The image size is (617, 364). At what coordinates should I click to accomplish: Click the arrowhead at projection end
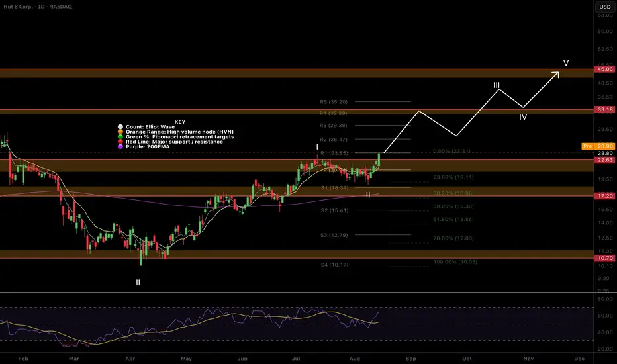click(x=557, y=74)
